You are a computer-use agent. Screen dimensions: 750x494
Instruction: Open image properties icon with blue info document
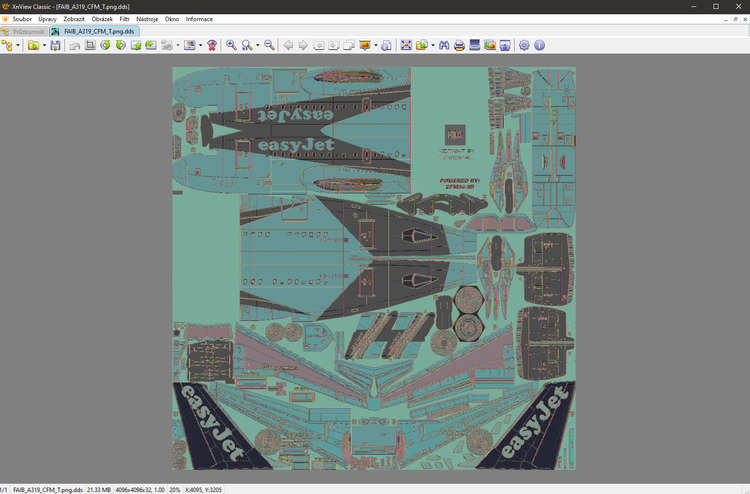point(386,45)
